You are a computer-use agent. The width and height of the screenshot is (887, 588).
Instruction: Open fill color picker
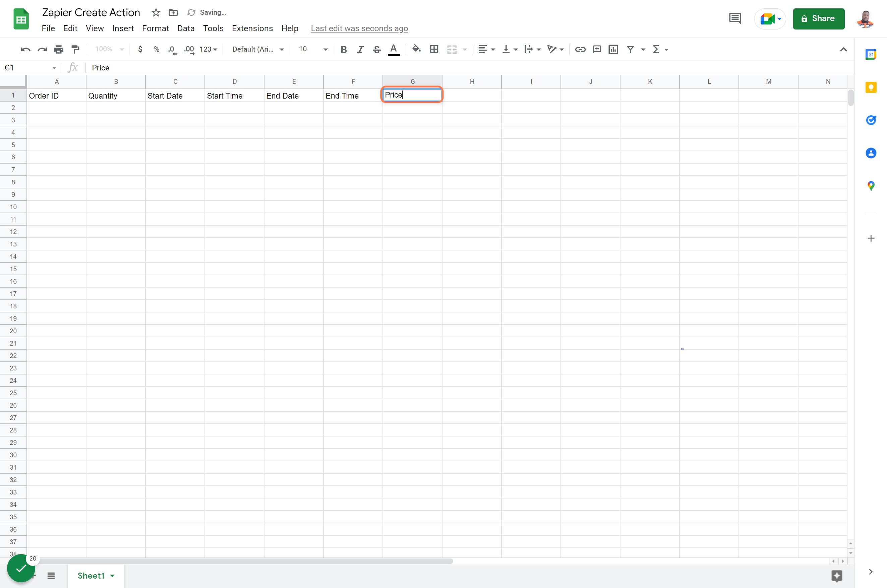coord(416,49)
